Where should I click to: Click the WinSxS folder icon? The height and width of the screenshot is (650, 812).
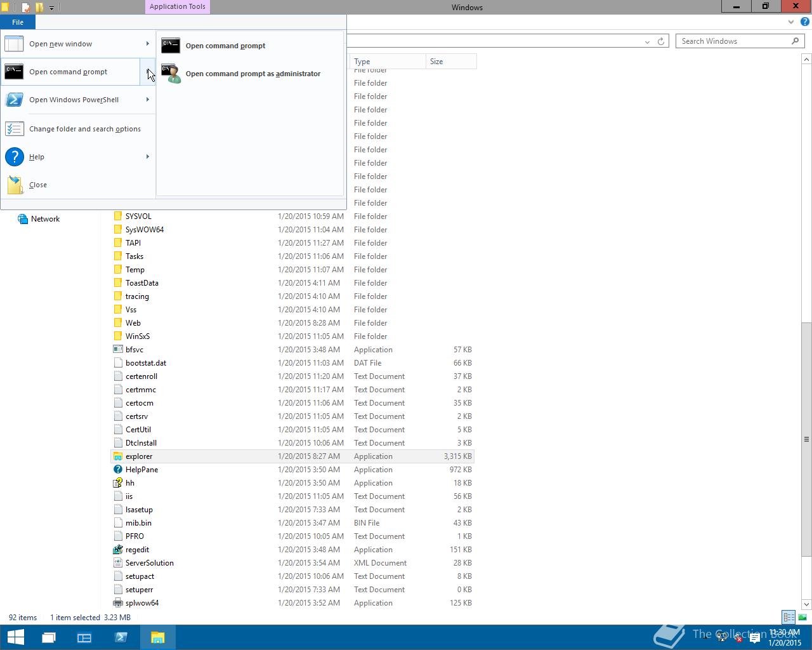click(117, 336)
